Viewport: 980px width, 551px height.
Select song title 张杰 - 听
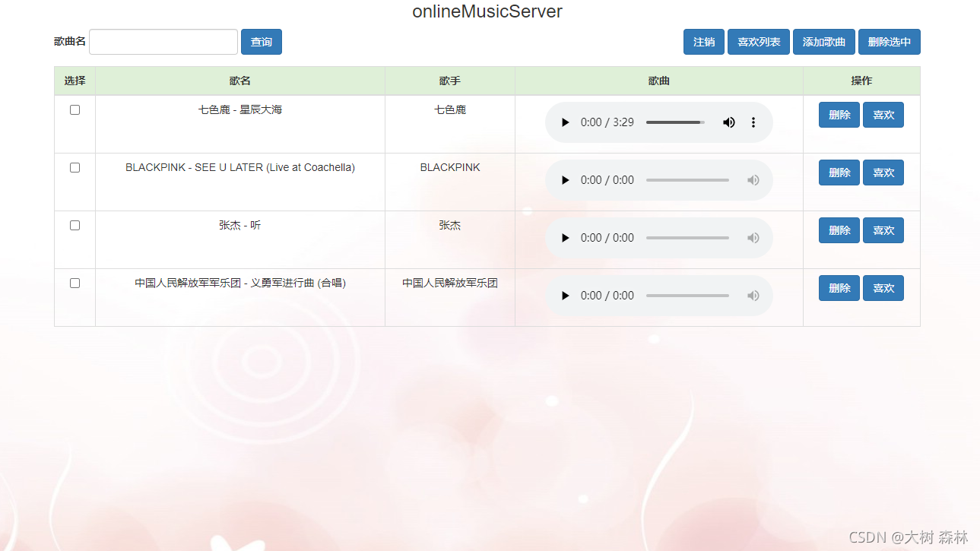(240, 225)
